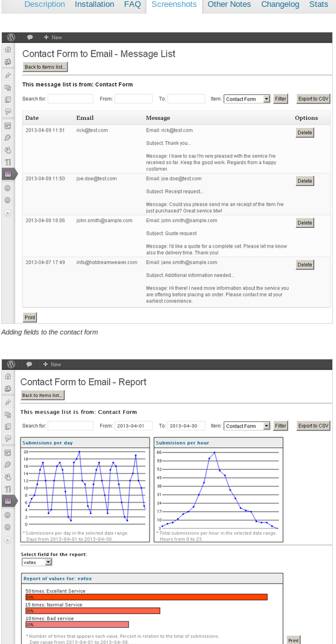Open Tools icon in Message List sidebar
The width and height of the screenshot is (336, 644).
tap(8, 162)
